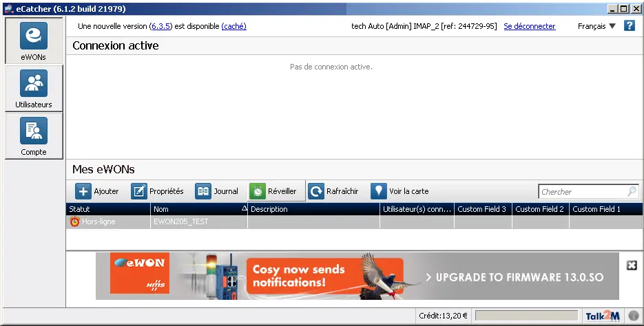Image resolution: width=644 pixels, height=326 pixels.
Task: Click the blue help question mark icon
Action: click(x=630, y=25)
